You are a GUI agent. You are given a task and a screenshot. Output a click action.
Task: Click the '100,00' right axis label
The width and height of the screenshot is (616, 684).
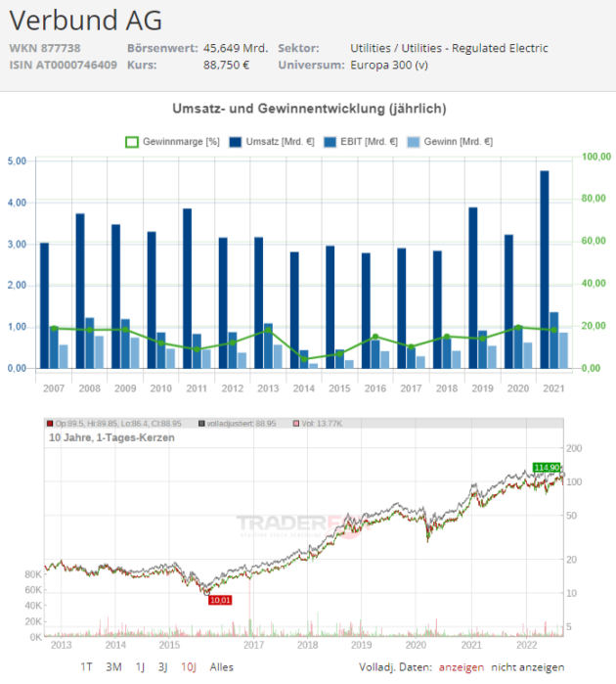[596, 157]
